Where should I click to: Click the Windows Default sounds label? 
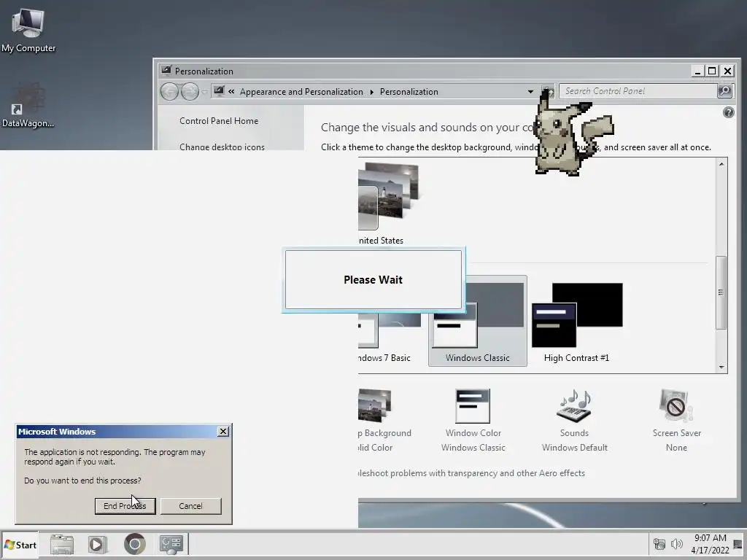(575, 448)
